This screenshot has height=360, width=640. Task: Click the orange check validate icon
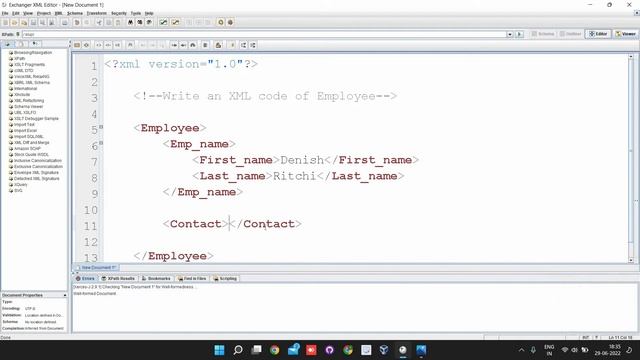176,22
